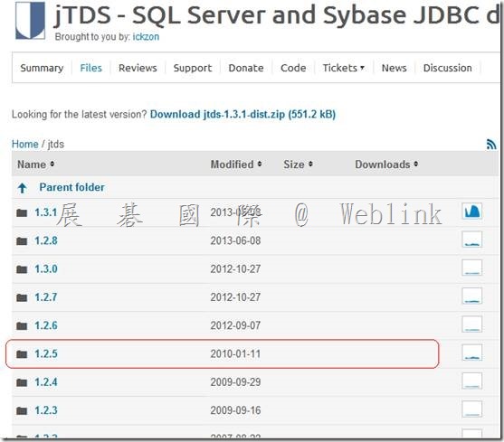This screenshot has height=442, width=504.
Task: Click the 2012-10-27 date for 1.2.7
Action: tap(235, 297)
